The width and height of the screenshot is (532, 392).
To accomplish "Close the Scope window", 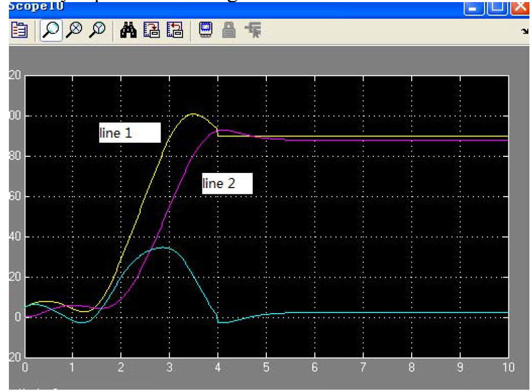I will pos(519,8).
